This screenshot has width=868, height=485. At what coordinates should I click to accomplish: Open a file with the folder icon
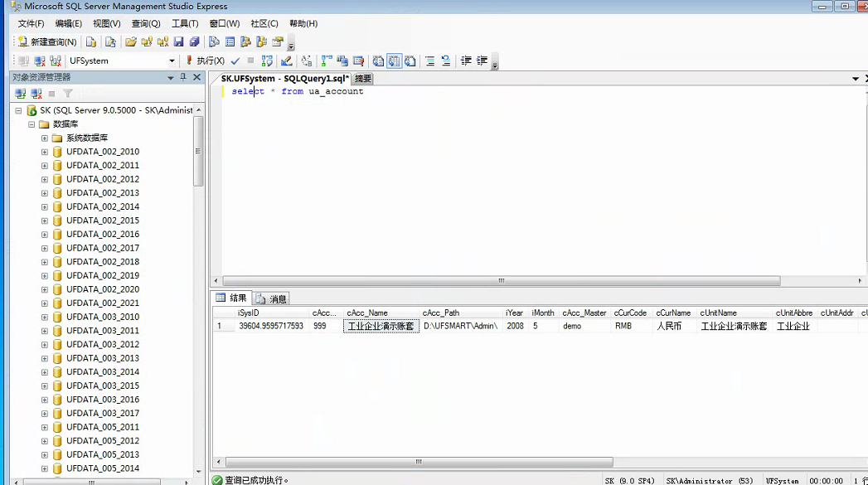pos(131,42)
